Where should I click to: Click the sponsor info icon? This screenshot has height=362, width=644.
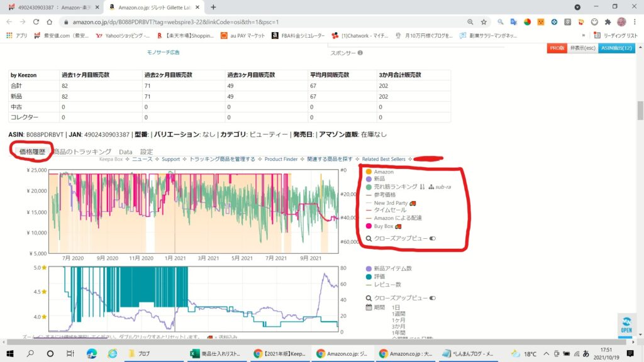(x=360, y=53)
